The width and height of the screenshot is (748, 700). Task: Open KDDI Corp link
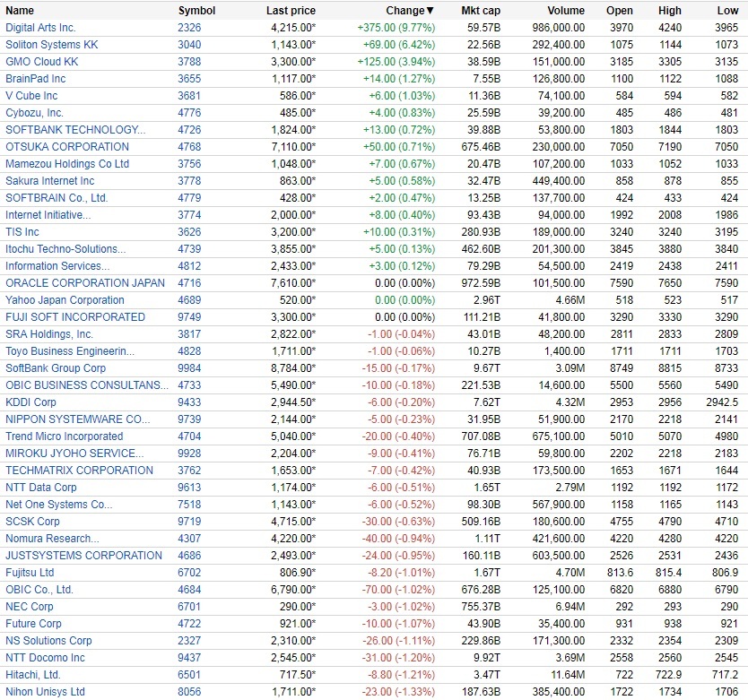31,402
